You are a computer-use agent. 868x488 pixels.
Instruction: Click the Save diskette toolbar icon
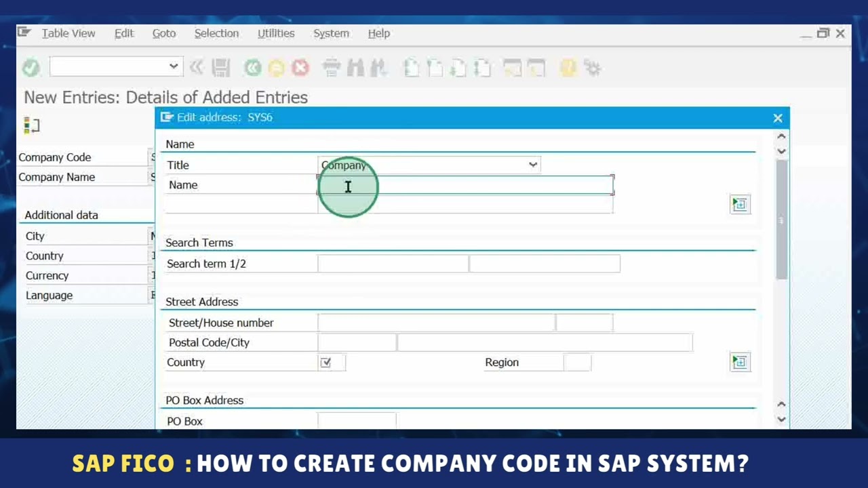coord(220,67)
